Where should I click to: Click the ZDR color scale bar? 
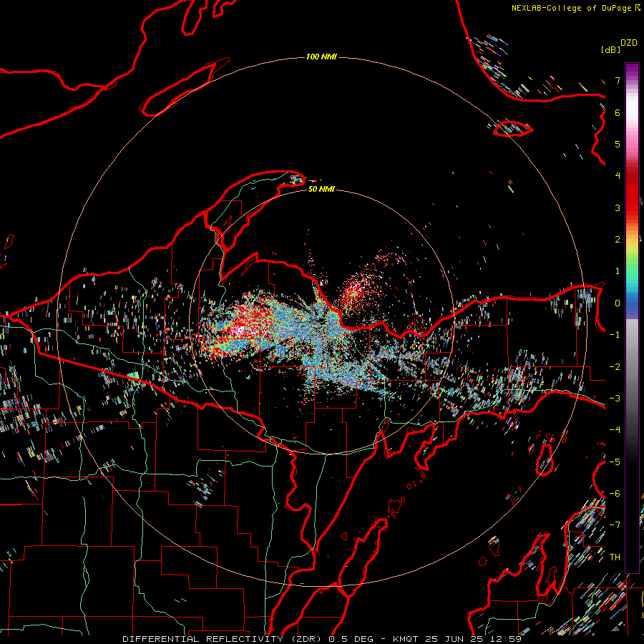point(632,318)
